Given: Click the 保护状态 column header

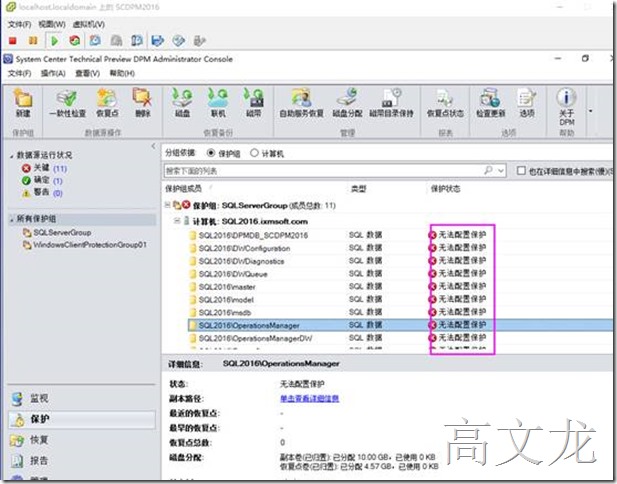Looking at the screenshot, I should pos(445,189).
